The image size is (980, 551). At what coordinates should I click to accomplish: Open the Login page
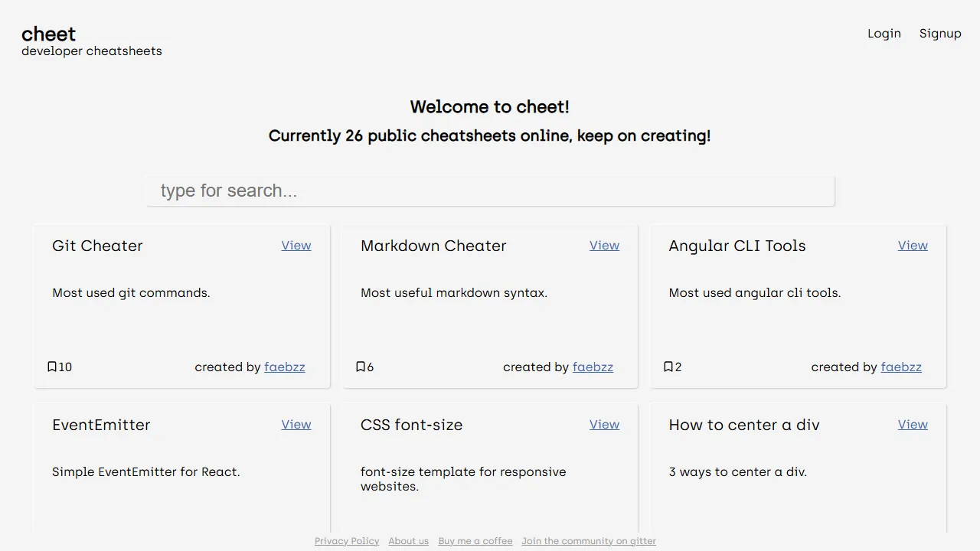[884, 33]
